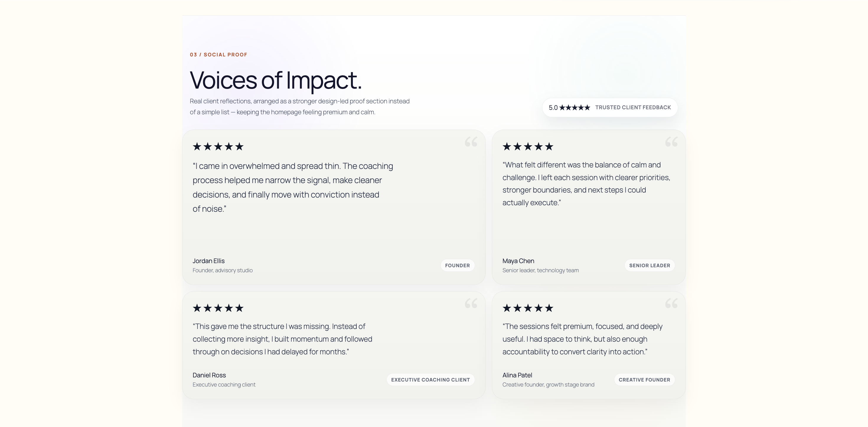Click the quote mark icon on Alina Patel card
Screen dimensions: 868x427
tap(671, 303)
